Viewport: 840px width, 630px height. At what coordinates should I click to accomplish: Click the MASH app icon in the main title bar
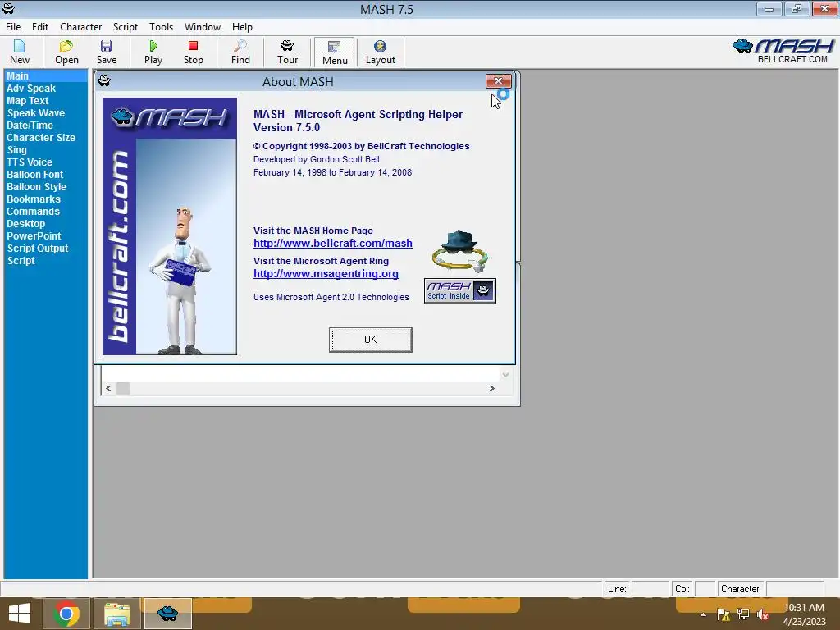(x=8, y=9)
